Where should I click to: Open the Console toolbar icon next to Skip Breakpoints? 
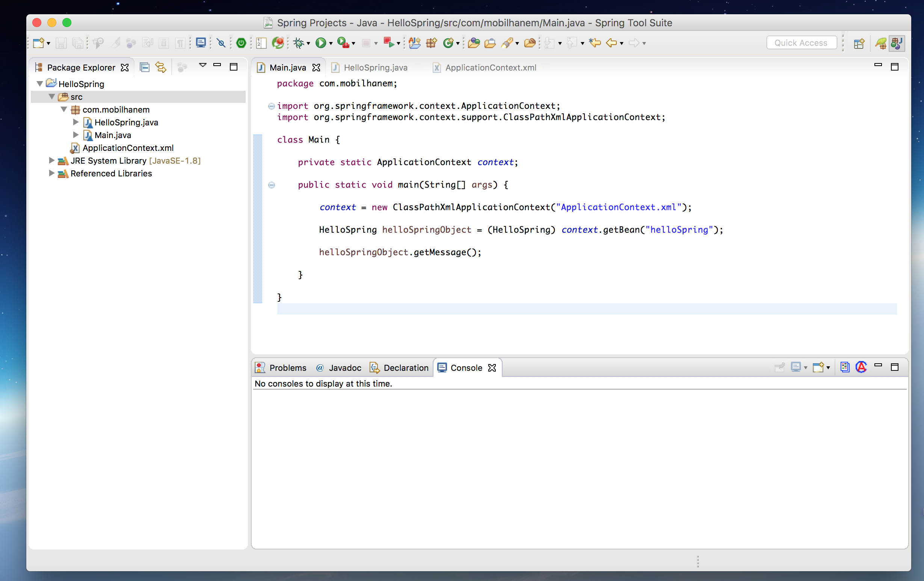point(201,42)
